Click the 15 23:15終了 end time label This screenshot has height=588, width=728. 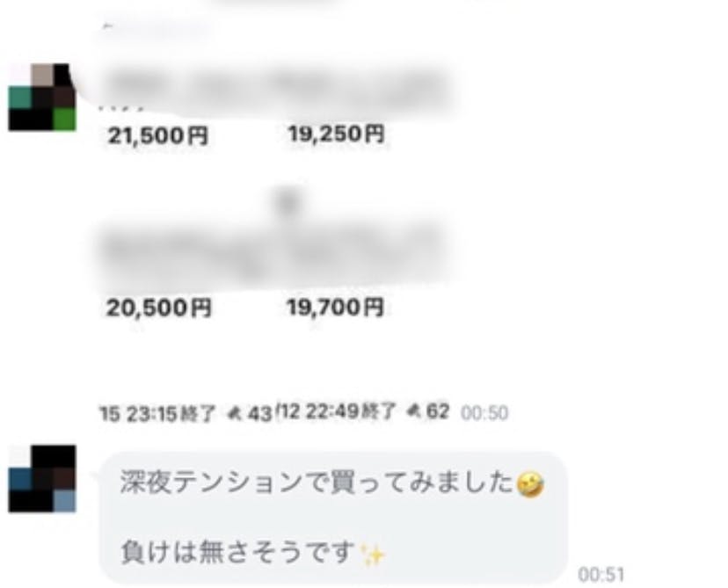click(x=158, y=413)
